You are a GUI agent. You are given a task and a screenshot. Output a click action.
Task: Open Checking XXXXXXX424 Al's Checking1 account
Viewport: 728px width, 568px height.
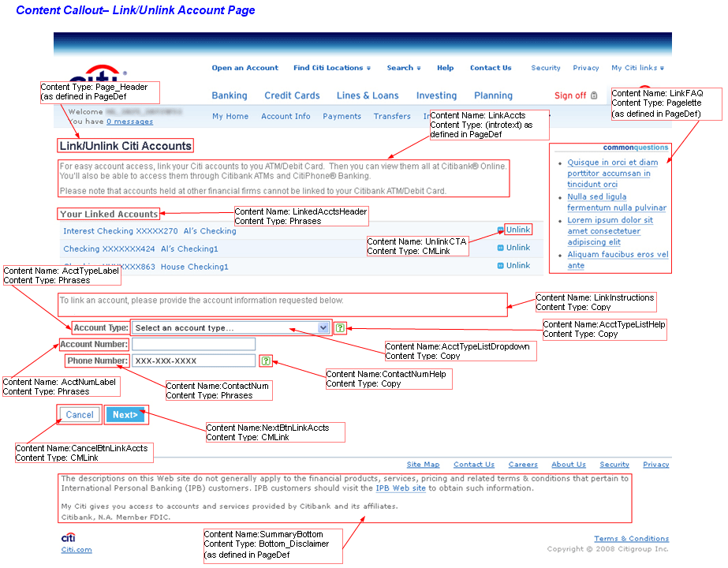pyautogui.click(x=140, y=249)
